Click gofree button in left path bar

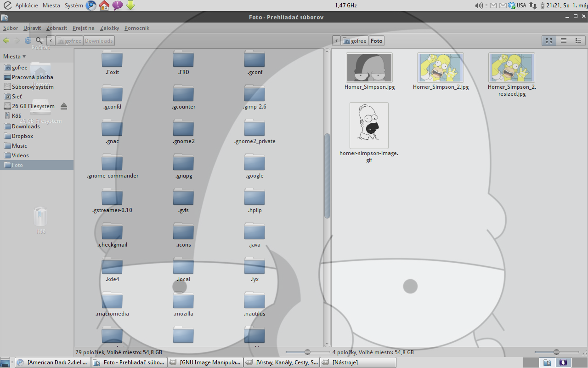coord(69,40)
